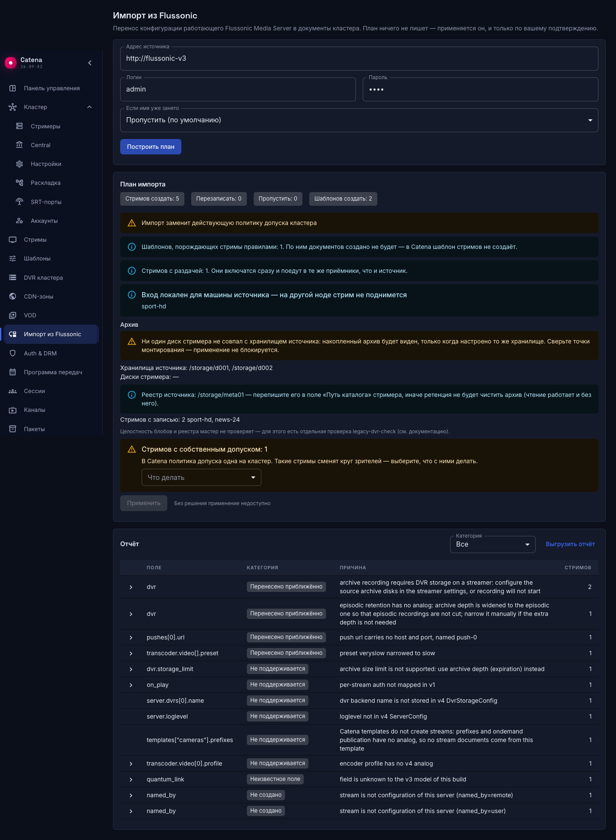Click the Пакеты box icon
Screen dimensions: 616x840
pos(13,429)
